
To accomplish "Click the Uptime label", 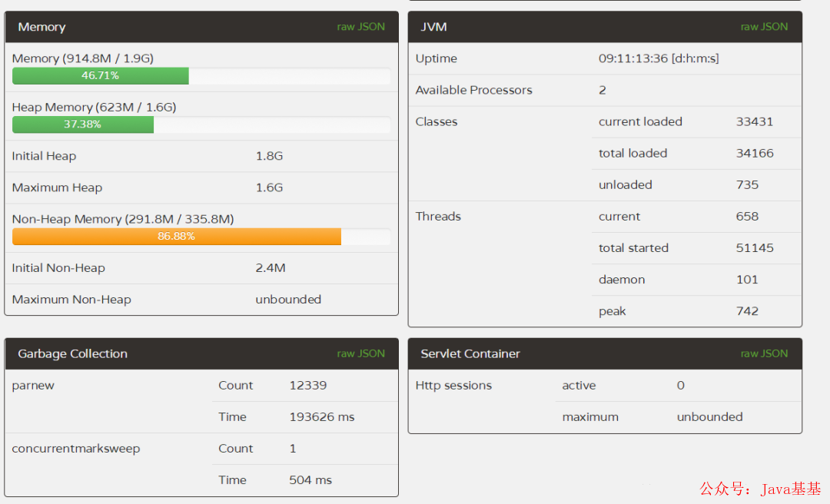I will point(437,58).
